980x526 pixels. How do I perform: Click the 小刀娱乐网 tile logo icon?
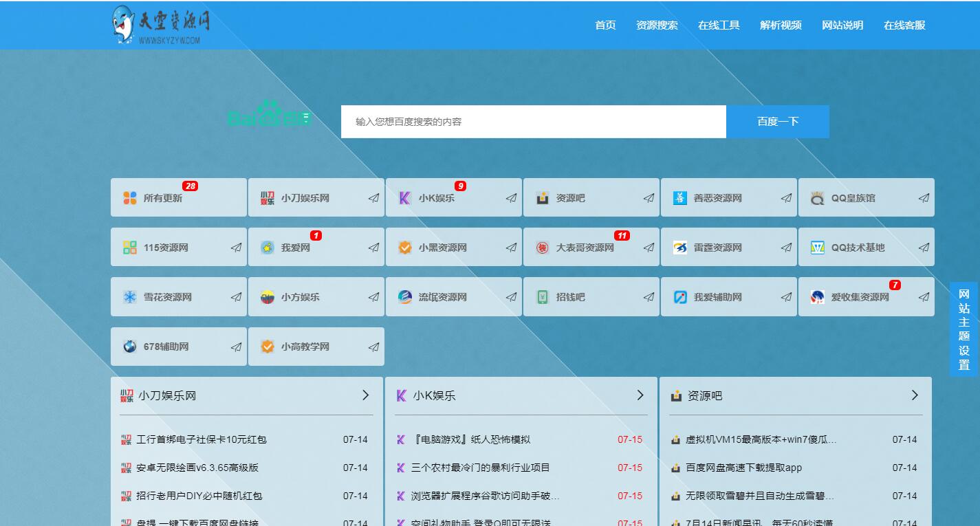(268, 198)
